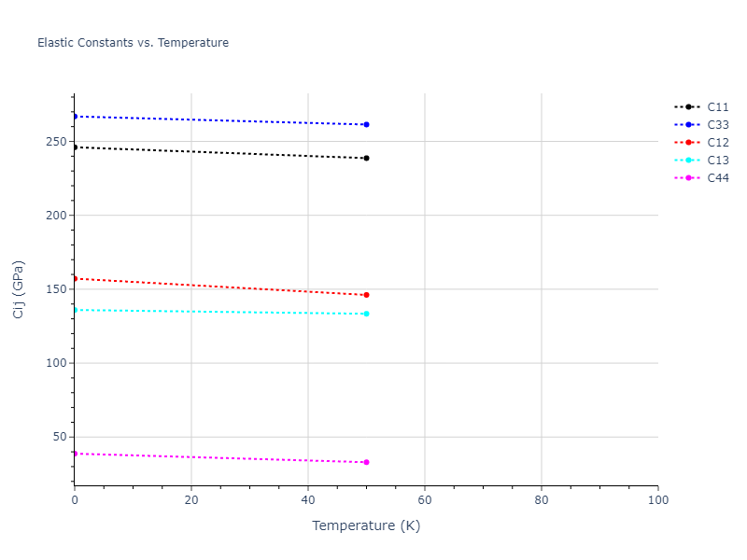Toggle the C44 legend entry
Image resolution: width=747 pixels, height=560 pixels.
[717, 178]
